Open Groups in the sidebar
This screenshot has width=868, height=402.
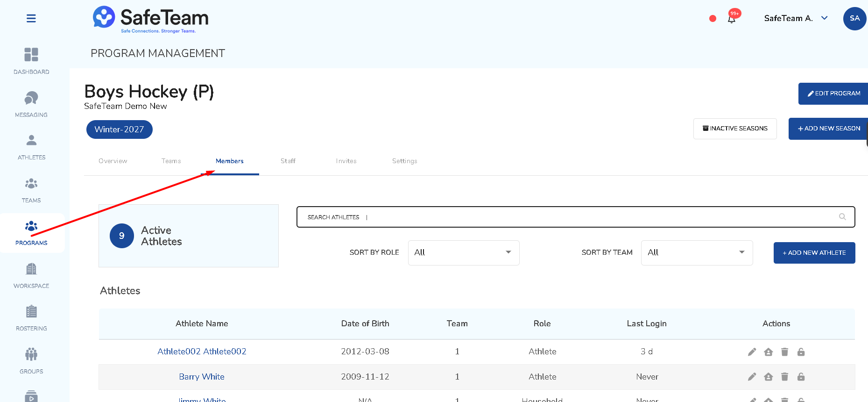pyautogui.click(x=31, y=361)
